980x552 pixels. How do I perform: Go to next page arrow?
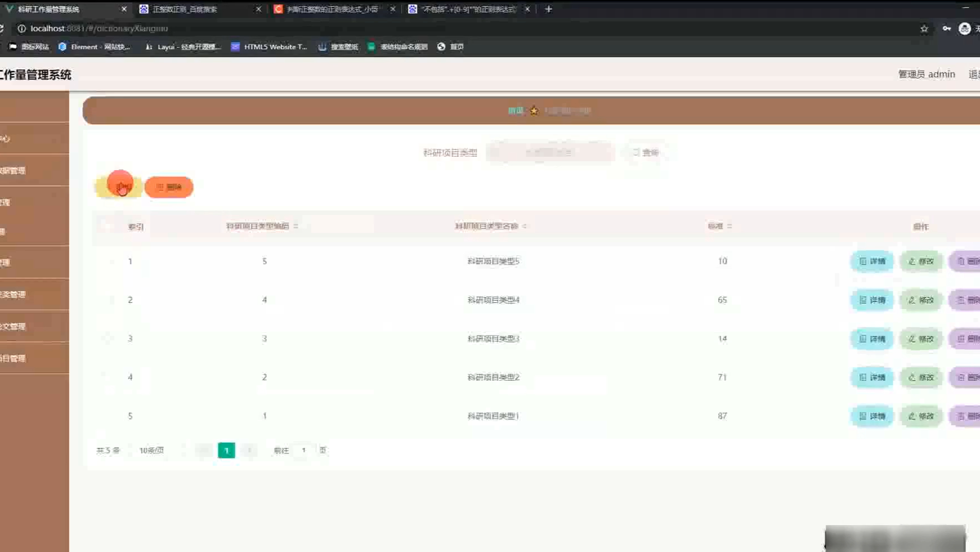249,450
